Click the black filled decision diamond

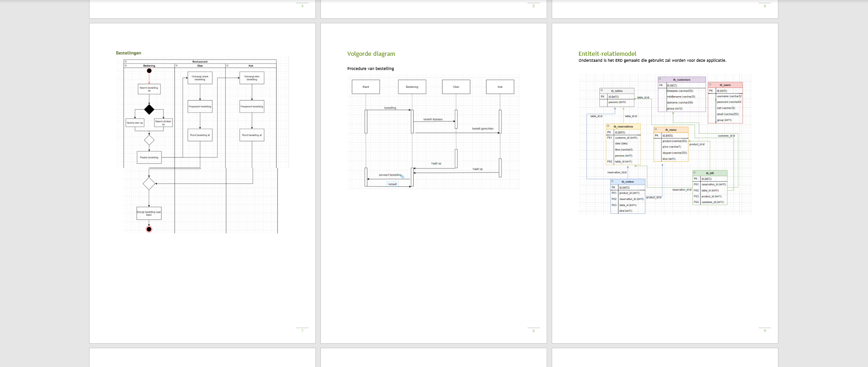click(x=149, y=109)
